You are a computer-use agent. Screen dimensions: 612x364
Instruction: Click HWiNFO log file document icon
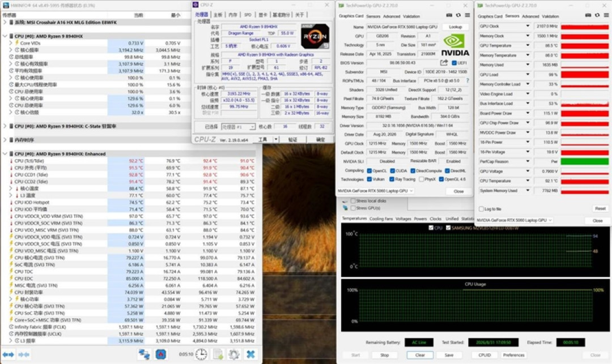point(218,354)
